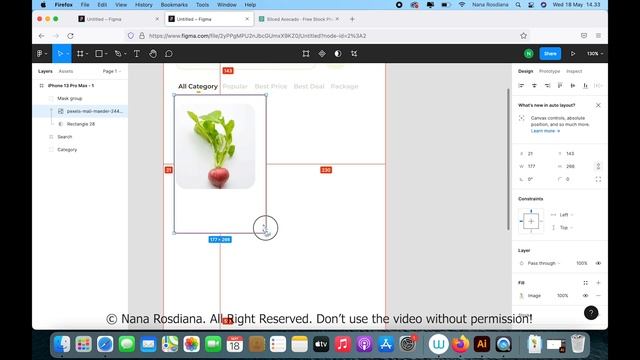Switch to Sliced Avocado browser tab
Image resolution: width=640 pixels, height=360 pixels.
click(299, 19)
